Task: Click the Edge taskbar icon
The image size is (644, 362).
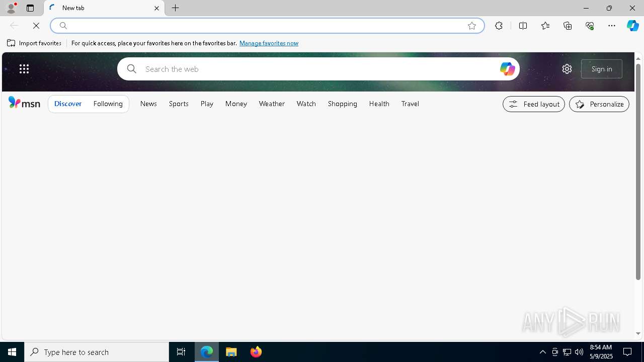Action: coord(207,352)
